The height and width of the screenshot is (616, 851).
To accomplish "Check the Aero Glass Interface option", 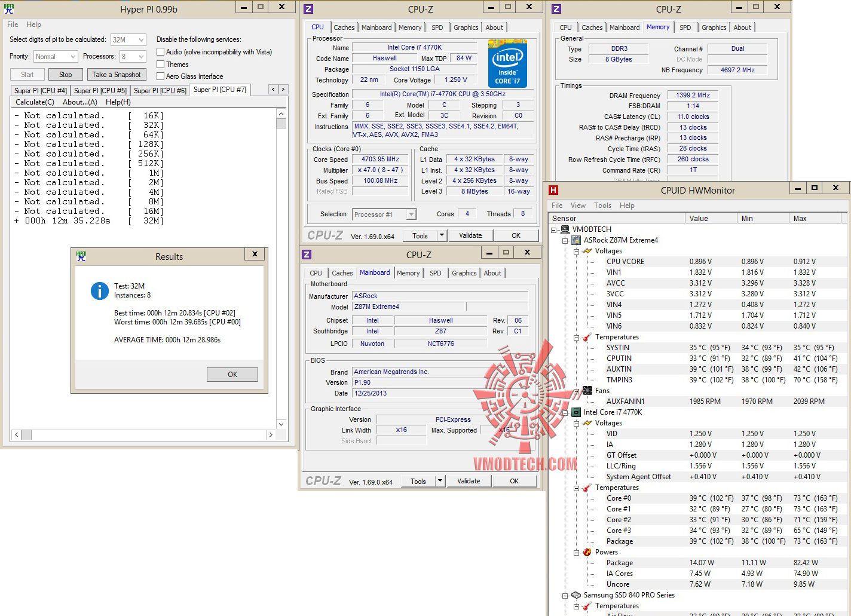I will pyautogui.click(x=160, y=76).
